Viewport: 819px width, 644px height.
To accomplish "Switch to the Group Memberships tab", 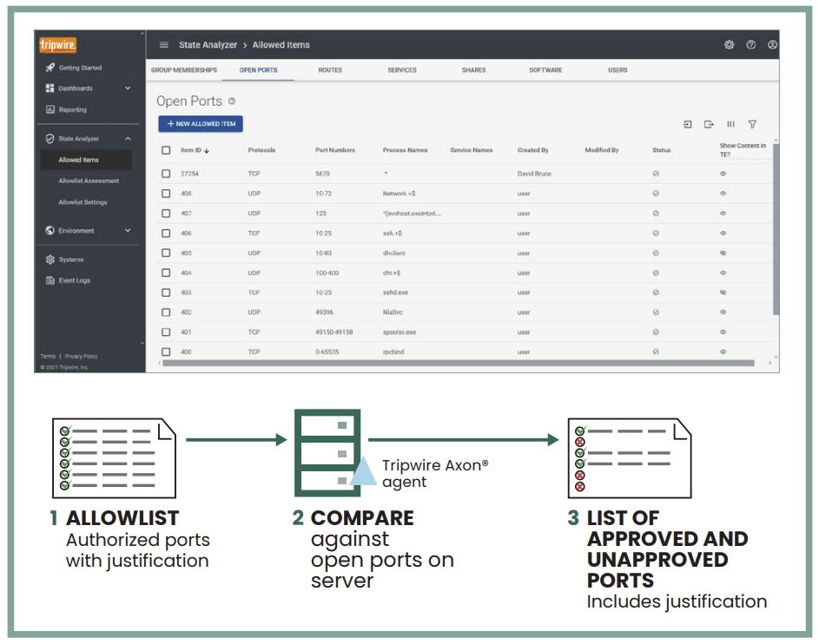I will tap(184, 70).
